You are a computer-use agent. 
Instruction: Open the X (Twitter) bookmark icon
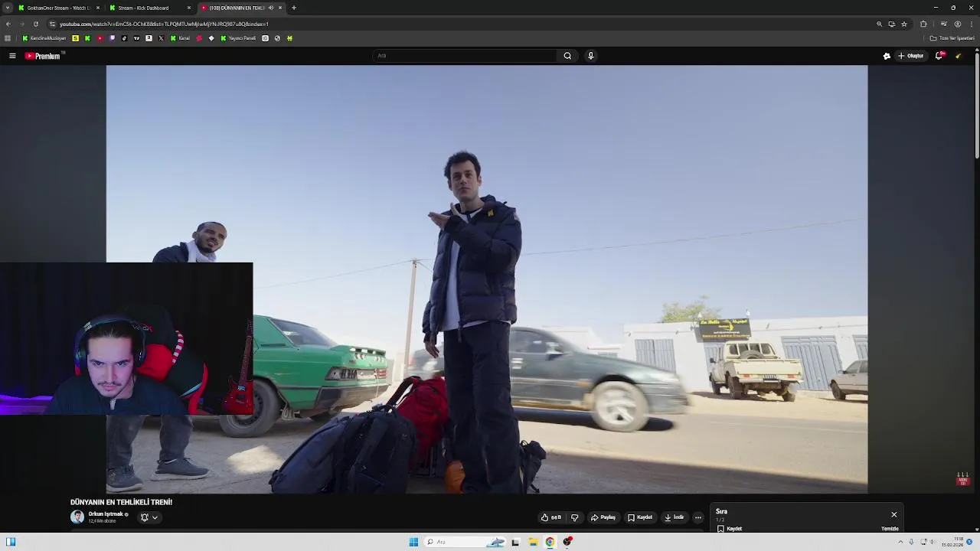[x=161, y=38]
